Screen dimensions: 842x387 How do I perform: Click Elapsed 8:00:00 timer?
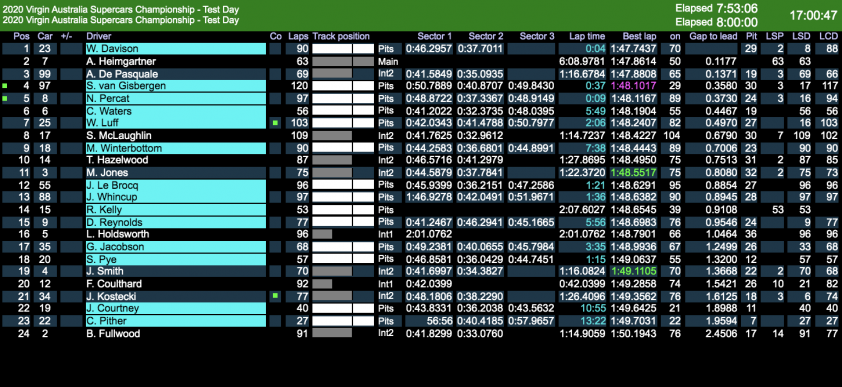tap(716, 23)
